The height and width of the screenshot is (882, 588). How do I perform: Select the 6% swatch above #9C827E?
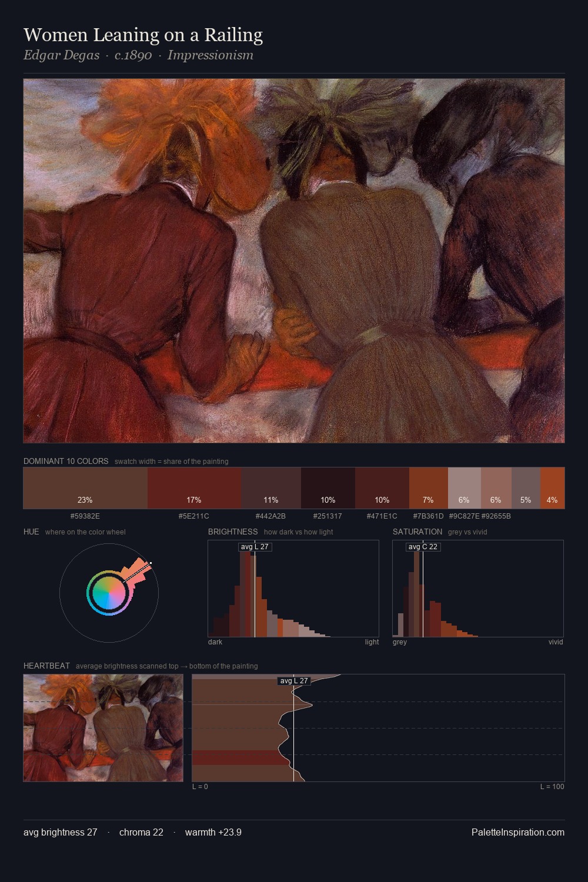[465, 488]
